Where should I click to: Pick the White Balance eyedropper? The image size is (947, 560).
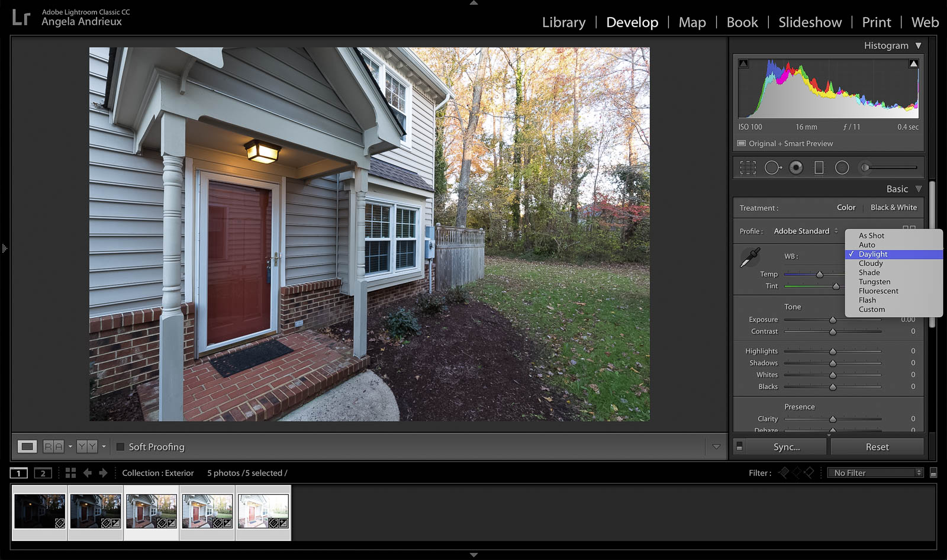750,258
